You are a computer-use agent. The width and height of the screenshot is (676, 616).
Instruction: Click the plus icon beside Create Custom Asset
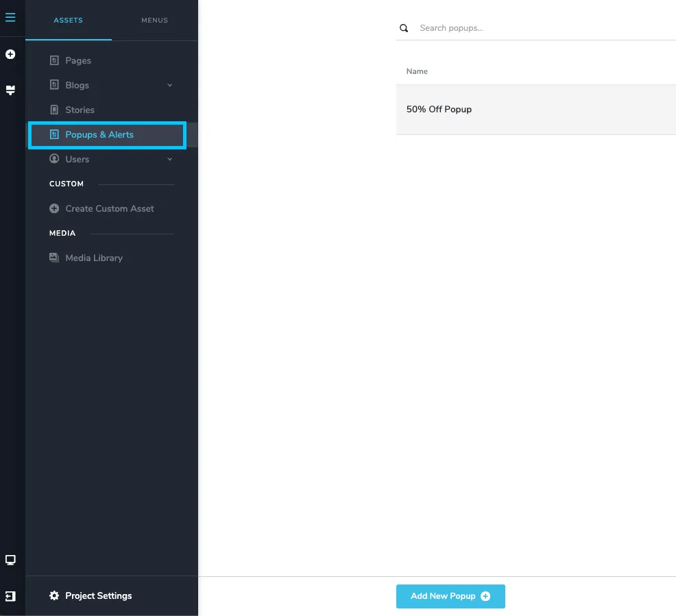(x=54, y=208)
